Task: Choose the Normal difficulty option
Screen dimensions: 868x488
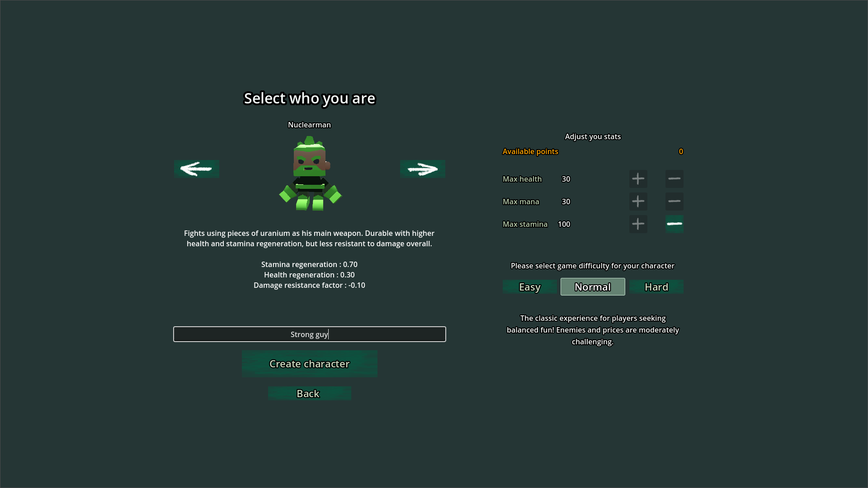Action: 592,287
